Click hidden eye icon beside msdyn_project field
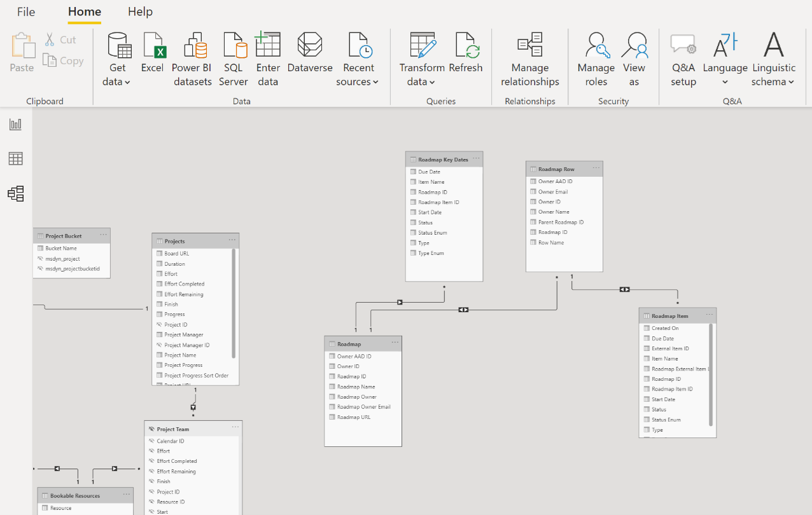This screenshot has width=812, height=515. pos(41,259)
